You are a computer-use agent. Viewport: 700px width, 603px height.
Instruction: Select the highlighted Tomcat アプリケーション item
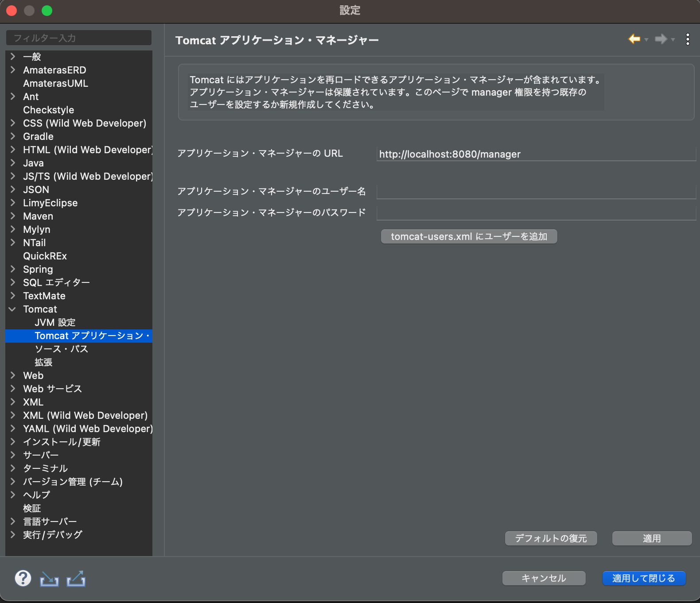point(79,336)
